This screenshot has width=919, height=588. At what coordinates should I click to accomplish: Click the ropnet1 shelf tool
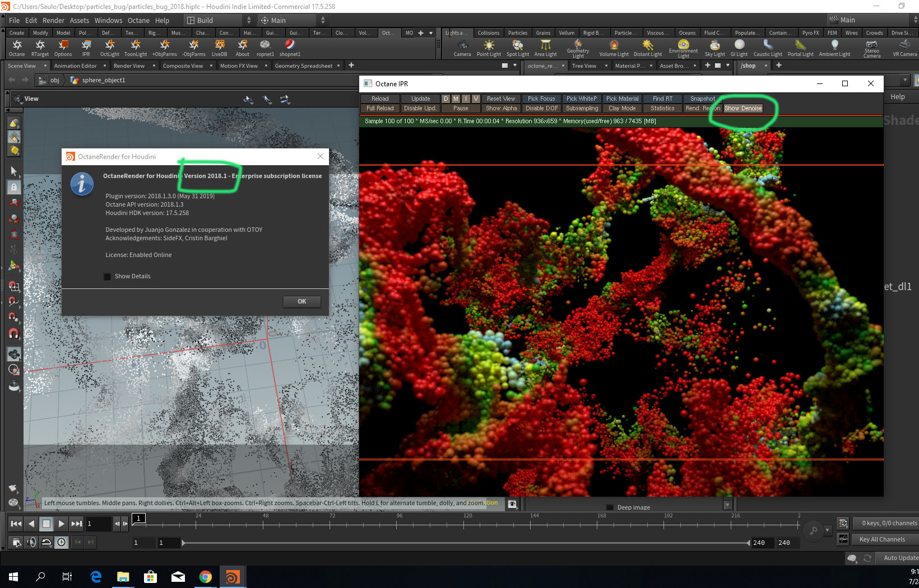click(x=265, y=48)
